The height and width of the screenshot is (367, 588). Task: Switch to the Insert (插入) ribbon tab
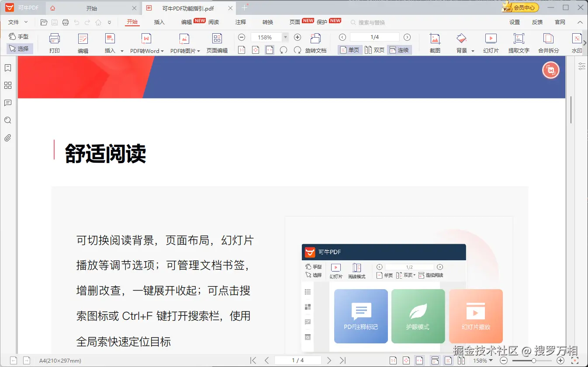[159, 22]
